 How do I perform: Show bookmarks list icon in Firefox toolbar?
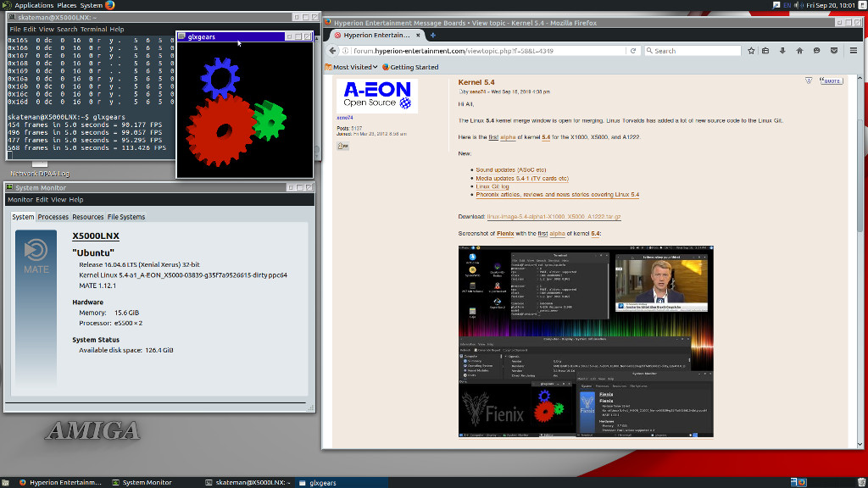click(x=765, y=50)
